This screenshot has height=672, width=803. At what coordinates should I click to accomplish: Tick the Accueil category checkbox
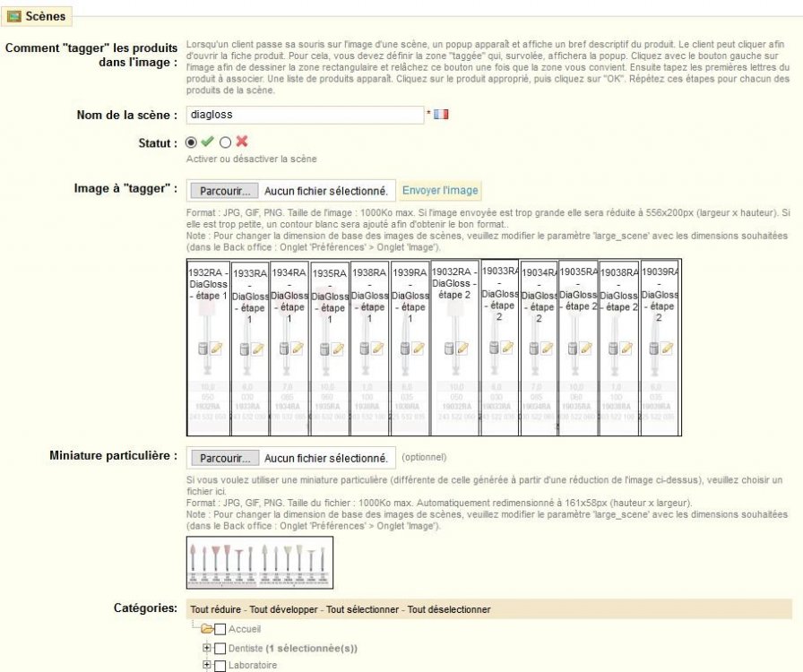[220, 629]
